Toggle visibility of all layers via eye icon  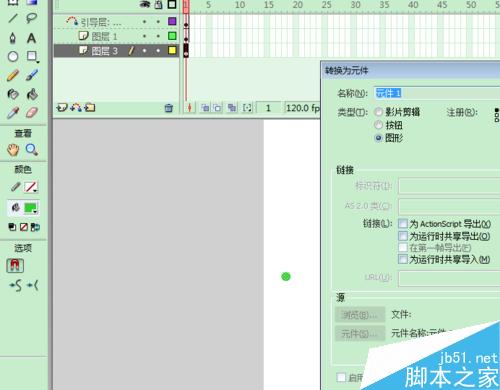(145, 4)
